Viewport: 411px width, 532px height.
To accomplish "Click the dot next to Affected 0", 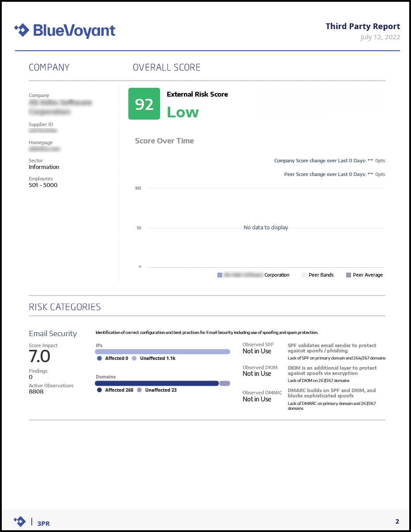I will (x=99, y=358).
